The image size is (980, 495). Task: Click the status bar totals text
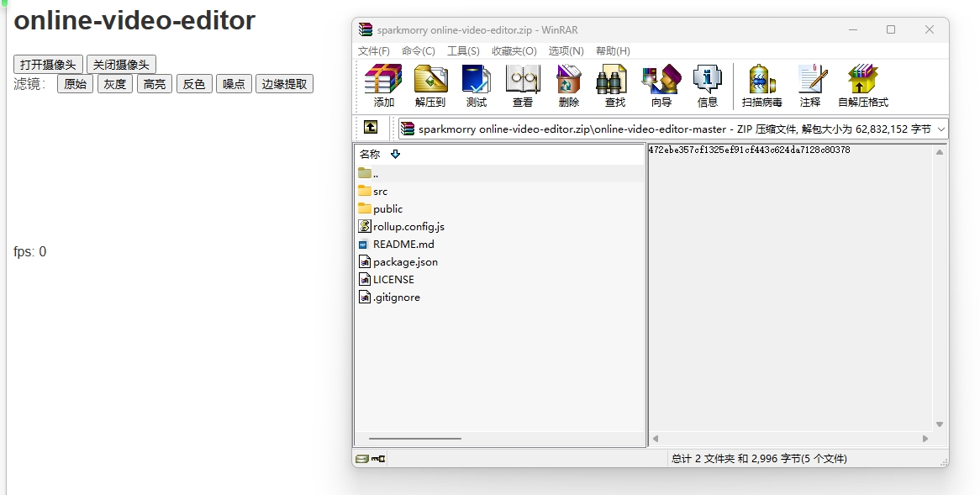click(759, 459)
